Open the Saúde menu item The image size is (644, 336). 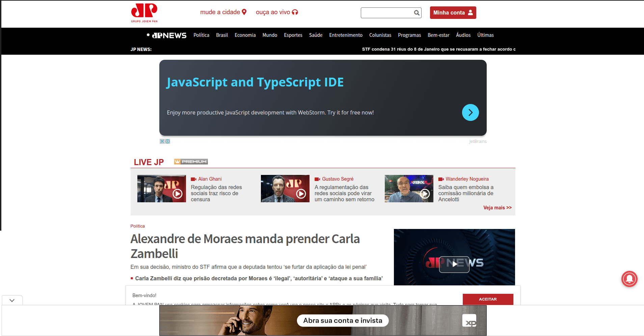(x=316, y=35)
